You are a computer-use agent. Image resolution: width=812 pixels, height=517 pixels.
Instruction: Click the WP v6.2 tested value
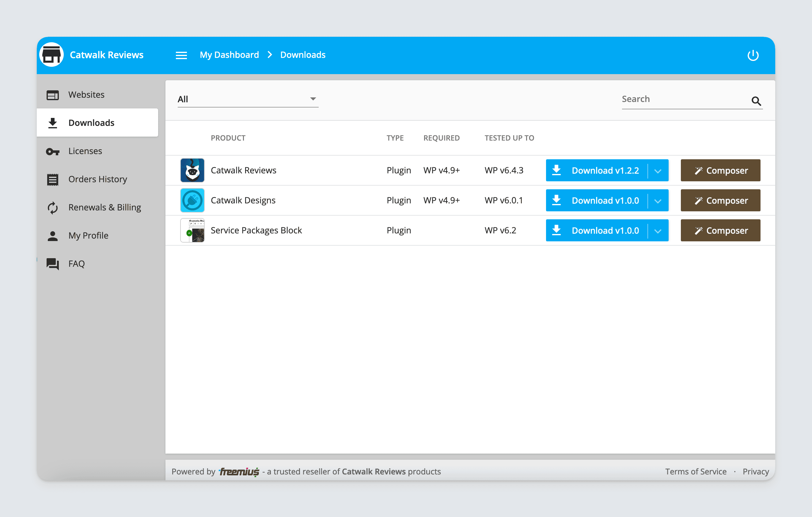coord(500,230)
